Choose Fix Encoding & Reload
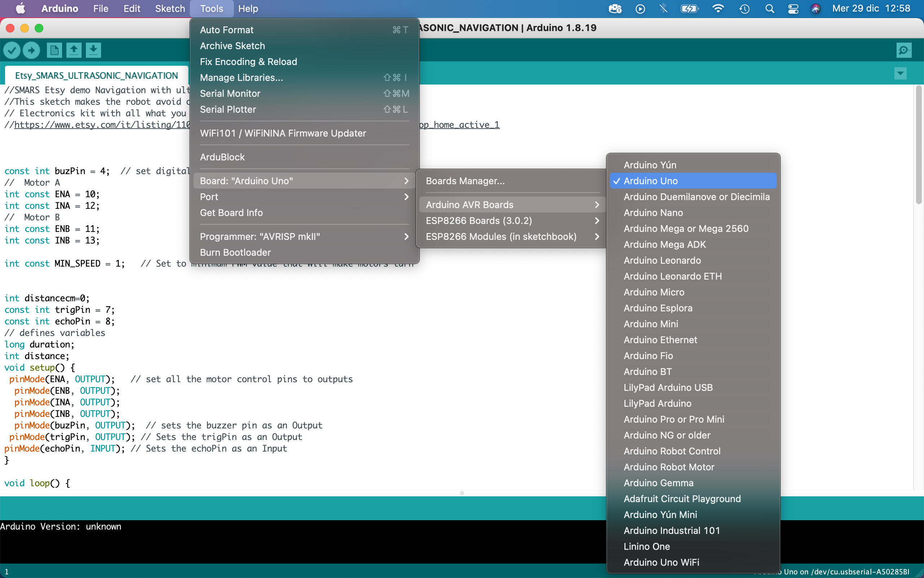The image size is (924, 578). pos(304,61)
